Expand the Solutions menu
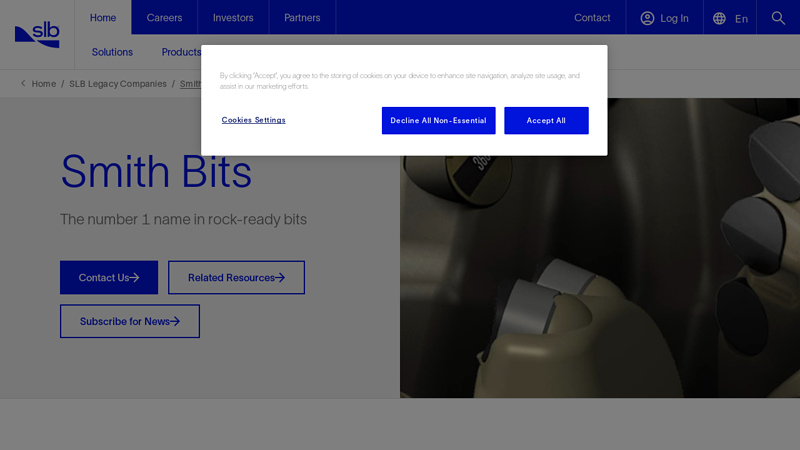Screen dimensions: 800x450 (112, 52)
